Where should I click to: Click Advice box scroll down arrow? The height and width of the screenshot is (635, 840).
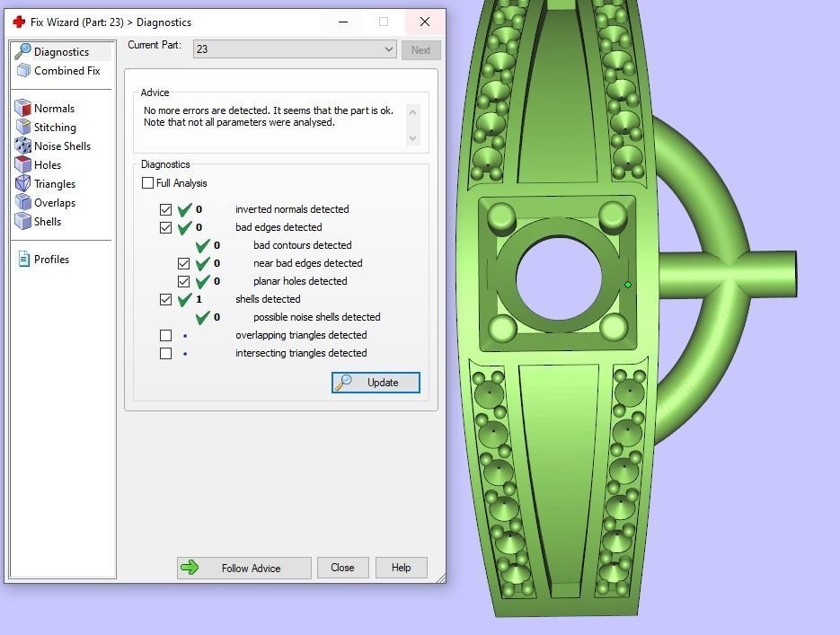point(412,138)
